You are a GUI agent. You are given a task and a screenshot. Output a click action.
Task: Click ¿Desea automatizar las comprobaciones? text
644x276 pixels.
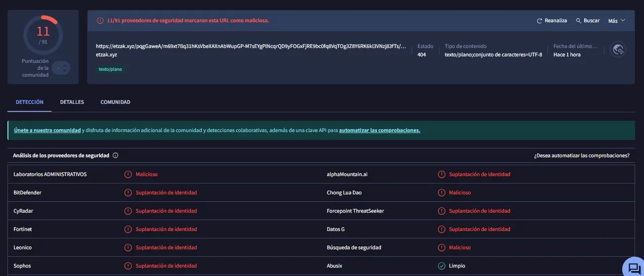[x=582, y=155]
